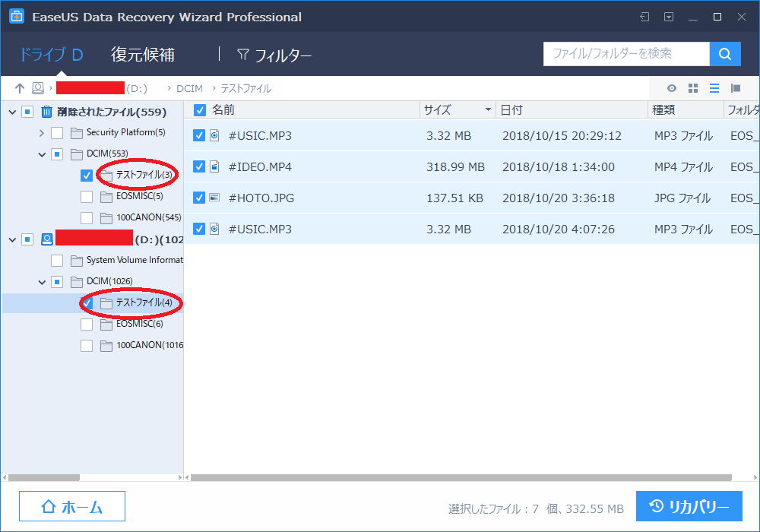Screen dimensions: 760x532
Task: Uncheck the テストファイル(4) checkbox
Action: coord(87,303)
